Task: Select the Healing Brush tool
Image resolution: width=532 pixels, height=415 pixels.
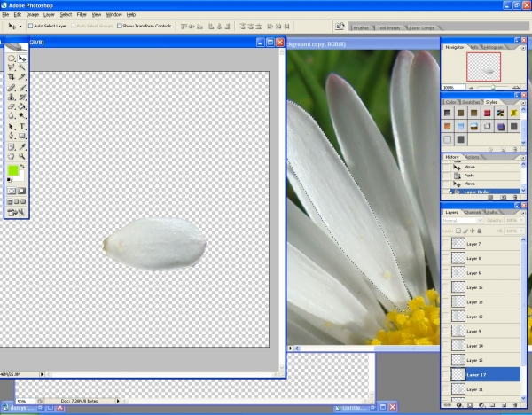Action: pos(12,88)
